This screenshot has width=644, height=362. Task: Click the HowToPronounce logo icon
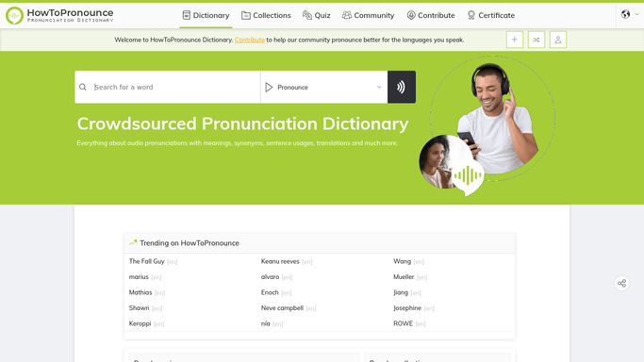click(14, 16)
